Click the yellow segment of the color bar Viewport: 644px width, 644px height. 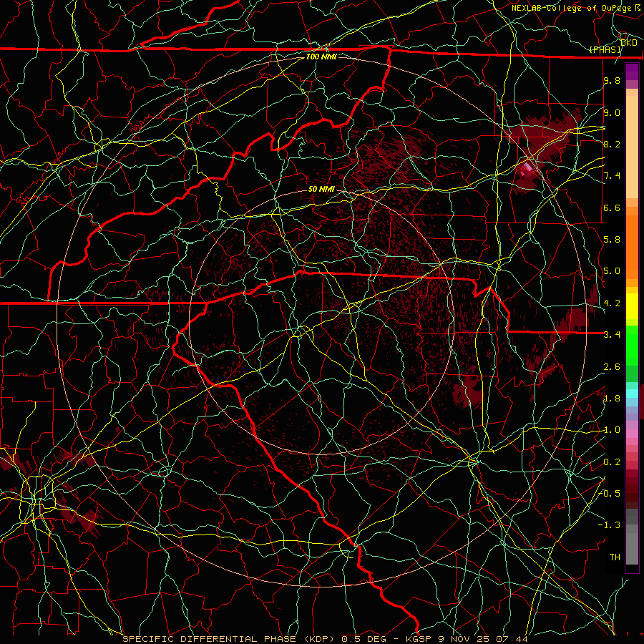(632, 306)
